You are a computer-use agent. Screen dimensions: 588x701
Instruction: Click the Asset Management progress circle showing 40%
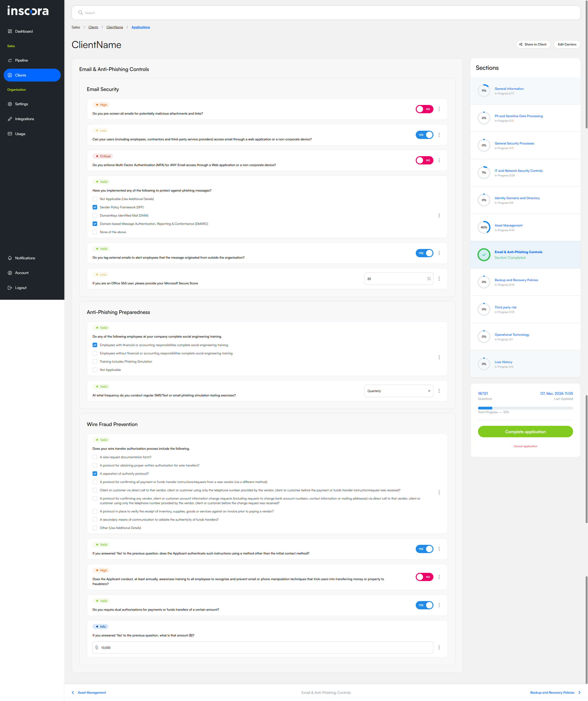[x=484, y=227]
